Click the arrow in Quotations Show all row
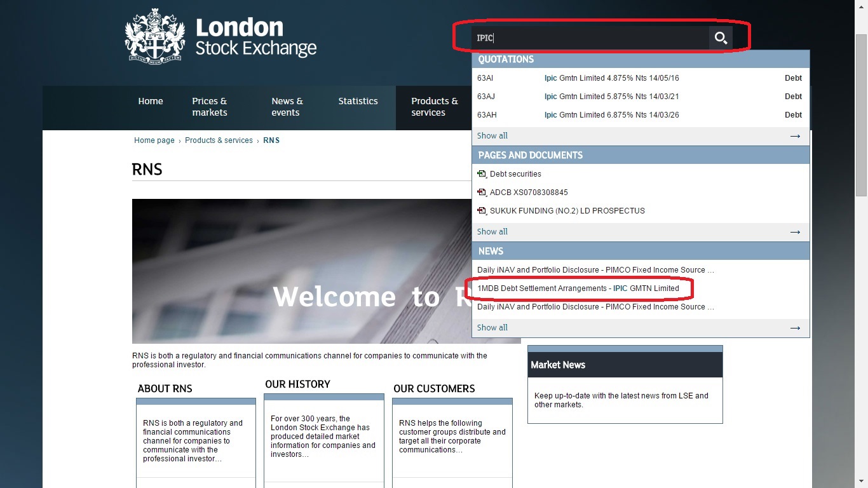 coord(795,136)
